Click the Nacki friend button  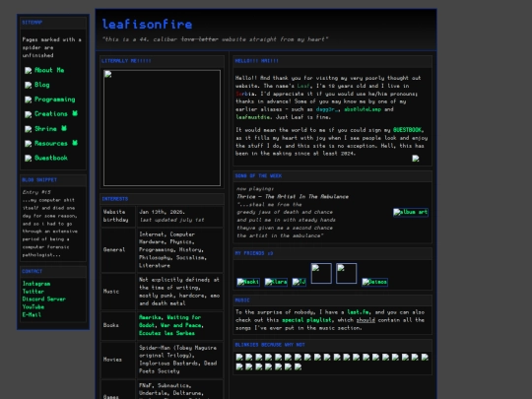click(x=248, y=282)
